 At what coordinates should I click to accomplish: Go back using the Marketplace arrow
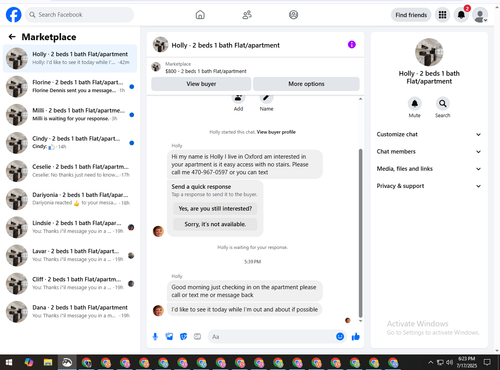[12, 37]
